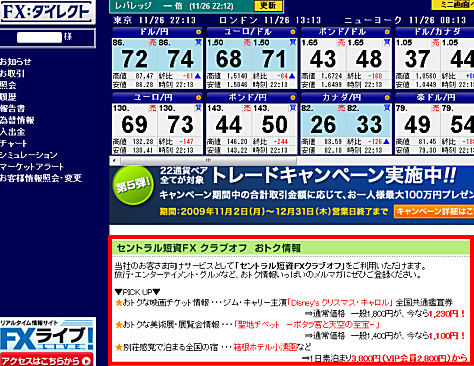Viewport: 474px width, 366px height.
Task: Open the お知らせ menu item
Action: 16,62
